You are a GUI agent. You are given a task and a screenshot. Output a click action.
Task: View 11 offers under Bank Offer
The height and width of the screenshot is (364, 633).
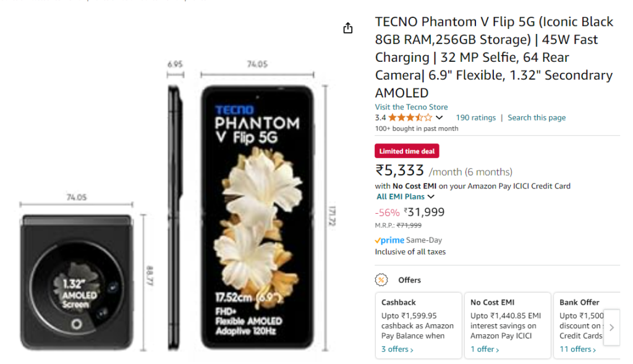pos(578,349)
